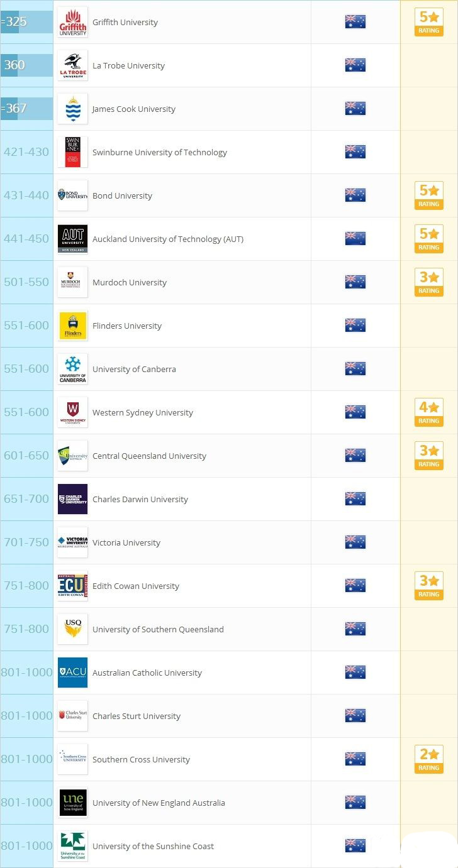
Task: Click the 5-star rating badge in AUT row
Action: pos(429,239)
